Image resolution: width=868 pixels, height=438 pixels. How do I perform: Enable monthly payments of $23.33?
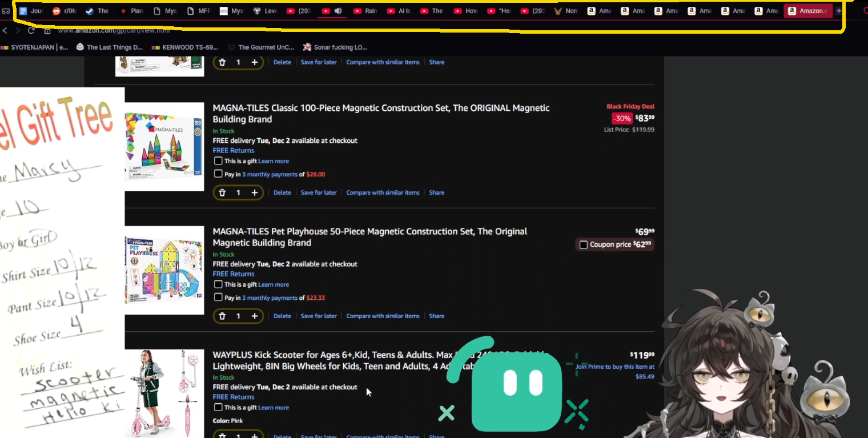click(x=218, y=298)
